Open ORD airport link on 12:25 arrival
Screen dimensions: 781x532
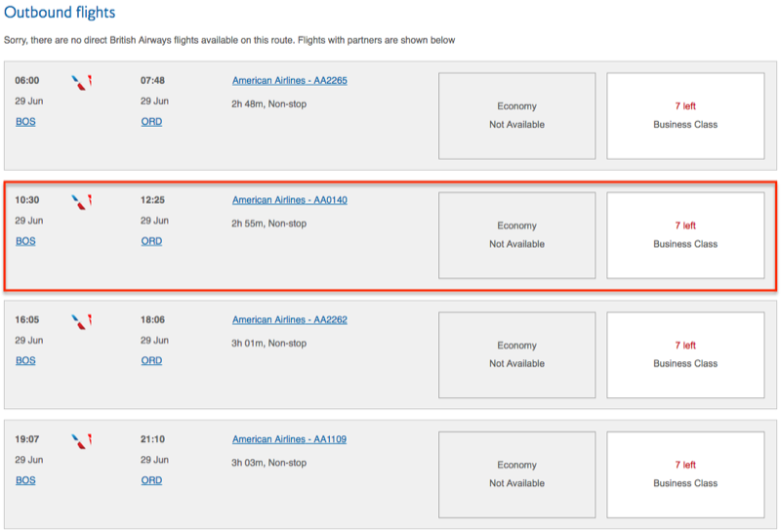tap(151, 241)
